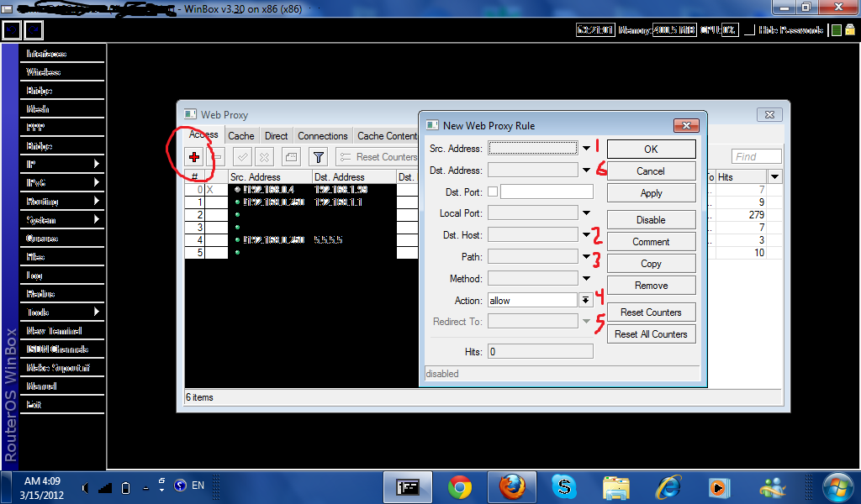Open Google Chrome from the taskbar

pos(460,487)
